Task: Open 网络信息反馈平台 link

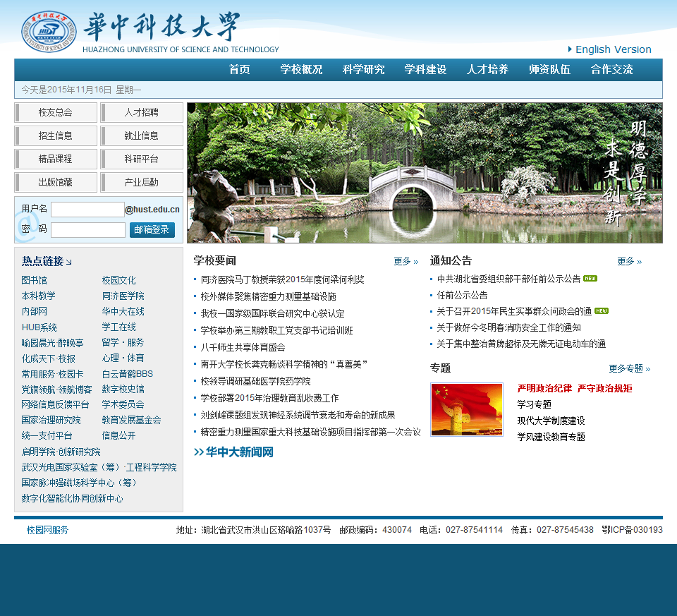Action: pyautogui.click(x=55, y=405)
